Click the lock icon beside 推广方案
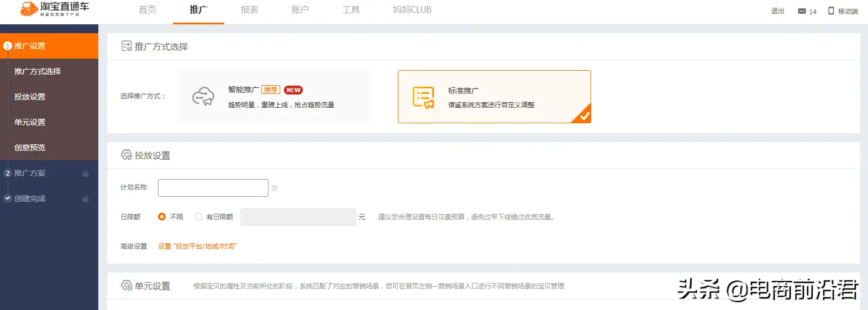This screenshot has height=310, width=868. (86, 174)
